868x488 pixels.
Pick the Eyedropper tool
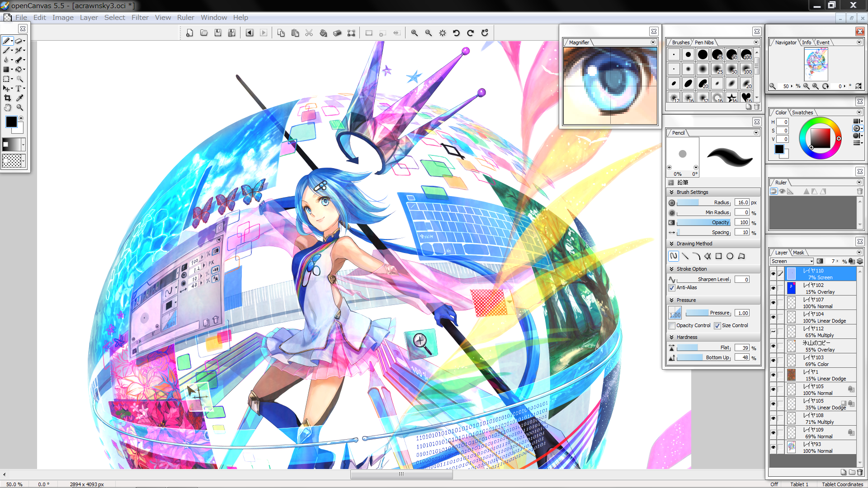19,98
